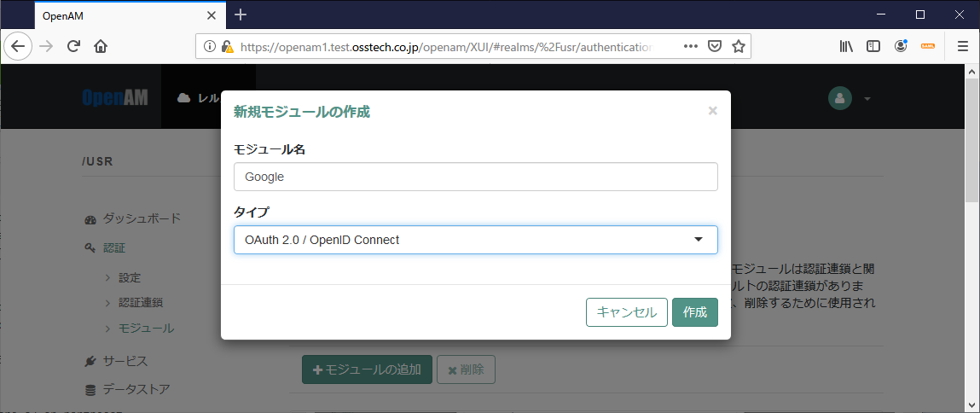Open the Firefox hamburger menu
This screenshot has width=980, height=413.
(x=963, y=46)
